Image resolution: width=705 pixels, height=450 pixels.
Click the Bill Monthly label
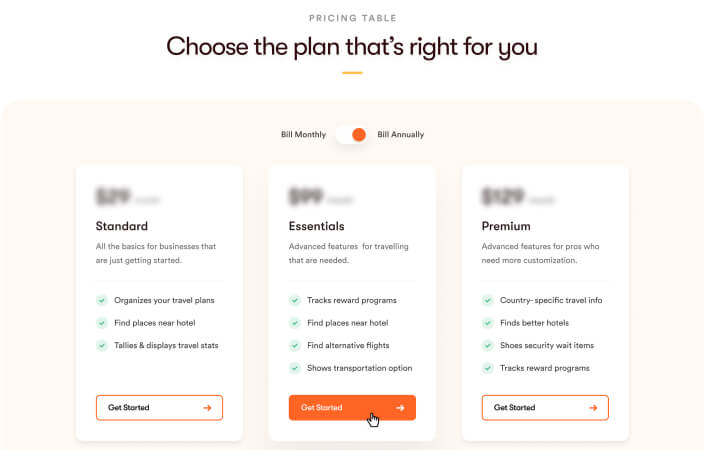click(303, 134)
